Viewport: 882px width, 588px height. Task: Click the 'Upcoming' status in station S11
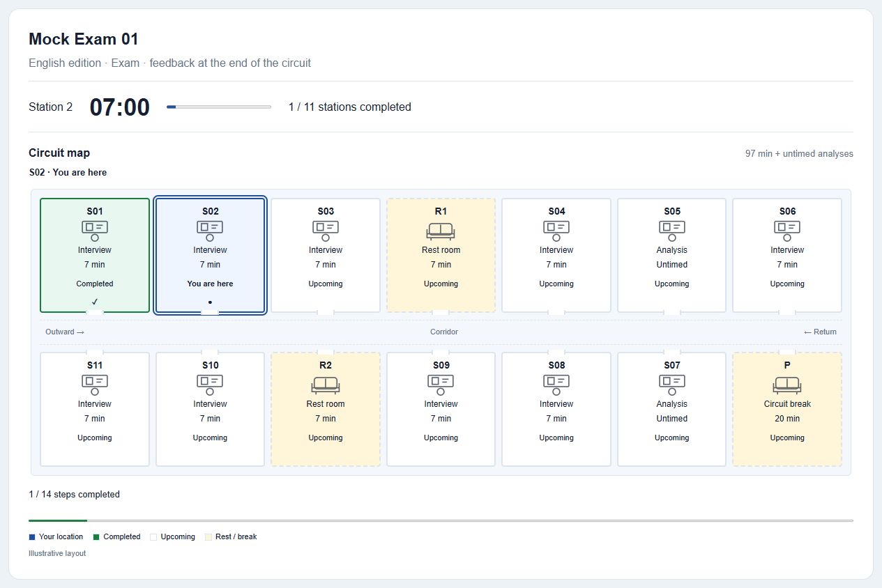(x=95, y=438)
